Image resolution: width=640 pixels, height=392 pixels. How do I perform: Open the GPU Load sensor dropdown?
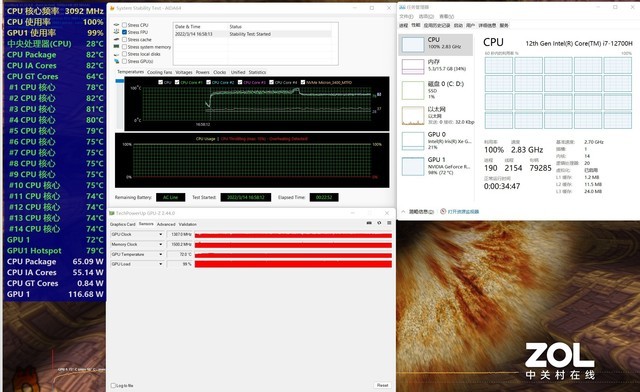click(160, 264)
